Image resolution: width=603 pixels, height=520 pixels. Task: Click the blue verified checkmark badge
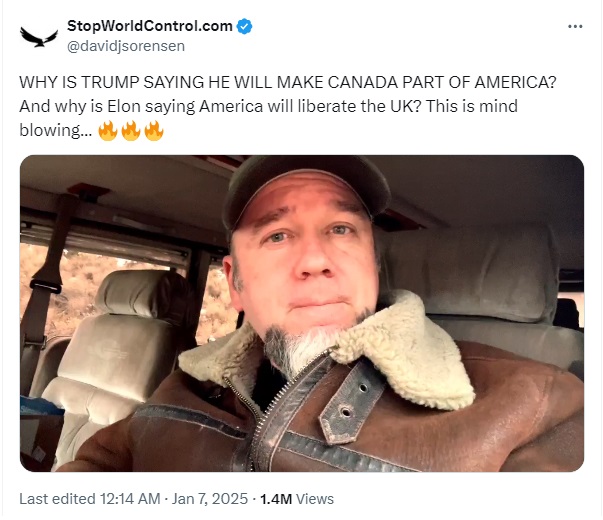[244, 26]
